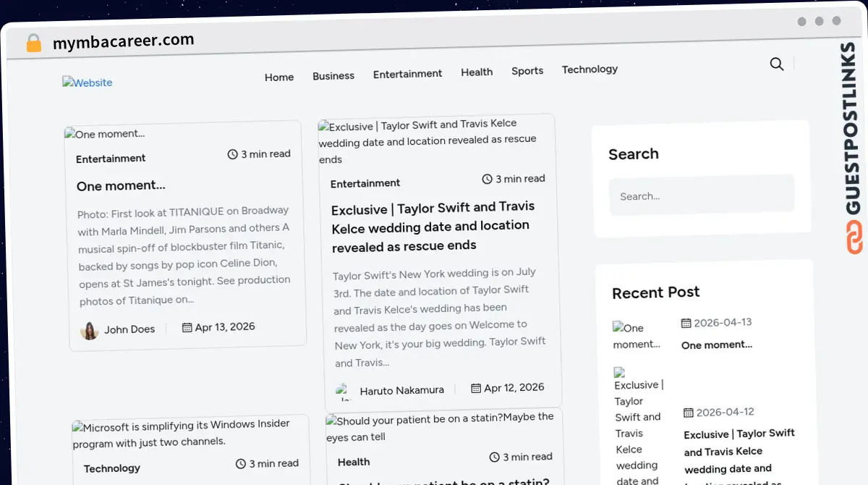The image size is (868, 485).
Task: Click Recent Post Taylor Swift thumbnail
Action: coord(639,427)
